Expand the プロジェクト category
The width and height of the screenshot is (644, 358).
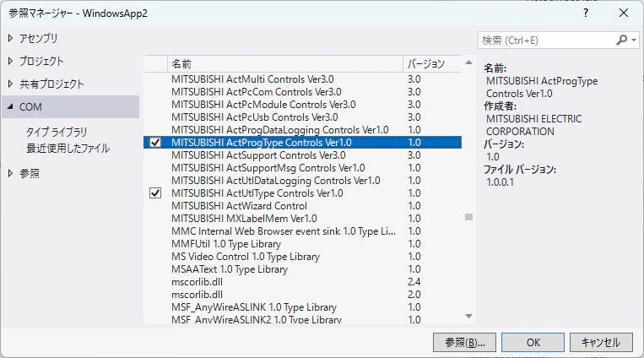click(11, 62)
